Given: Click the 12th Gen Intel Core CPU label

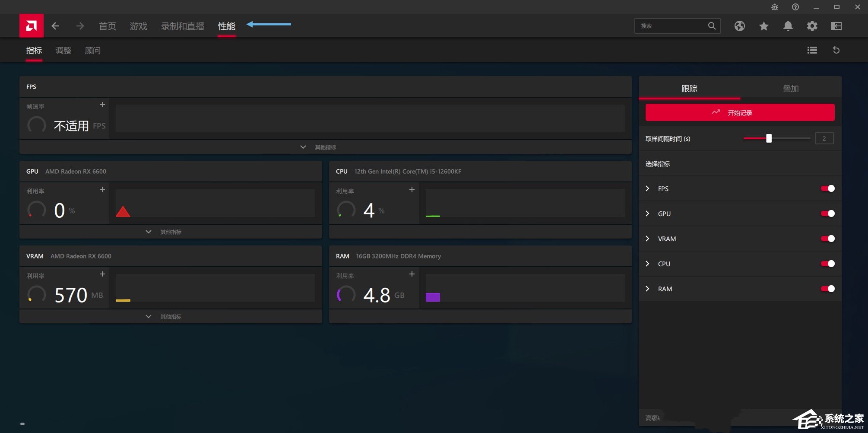Looking at the screenshot, I should pyautogui.click(x=408, y=172).
